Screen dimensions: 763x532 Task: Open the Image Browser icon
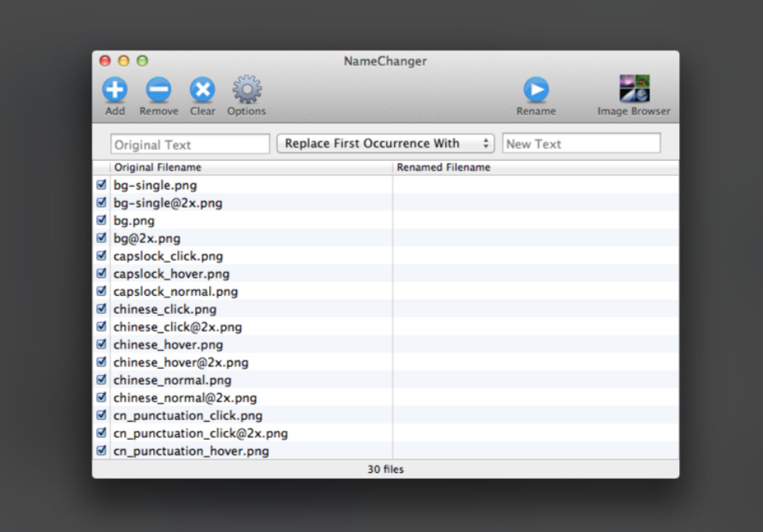(633, 89)
